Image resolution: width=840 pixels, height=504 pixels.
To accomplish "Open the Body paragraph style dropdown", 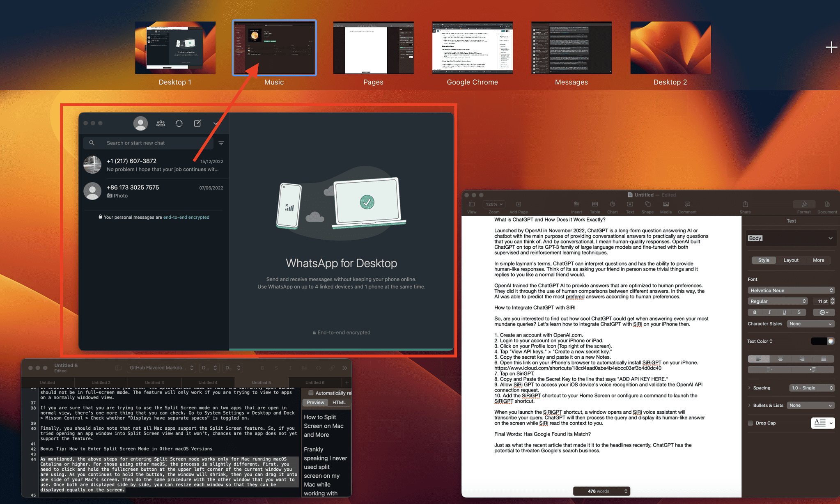I will point(791,238).
